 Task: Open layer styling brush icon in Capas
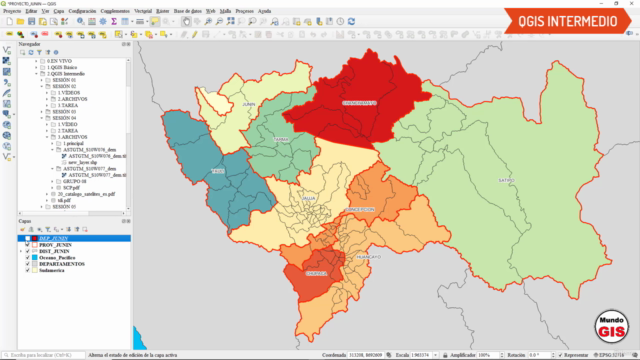coord(22,229)
